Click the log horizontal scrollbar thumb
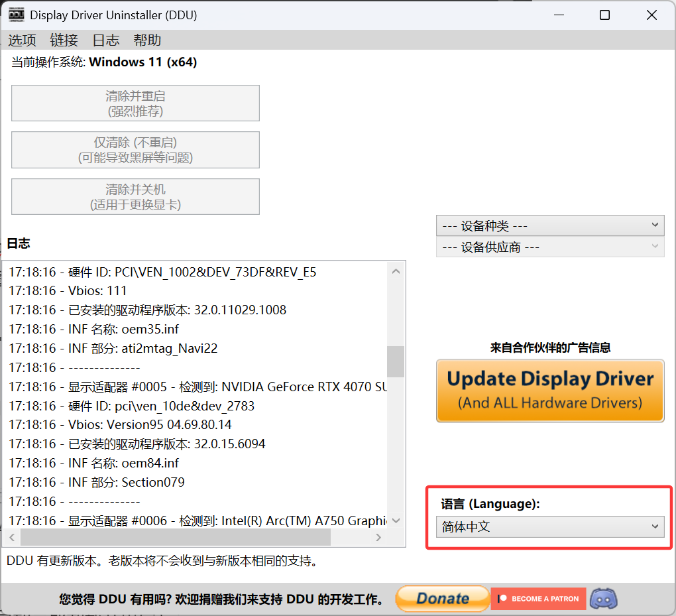This screenshot has width=676, height=616. 176,537
